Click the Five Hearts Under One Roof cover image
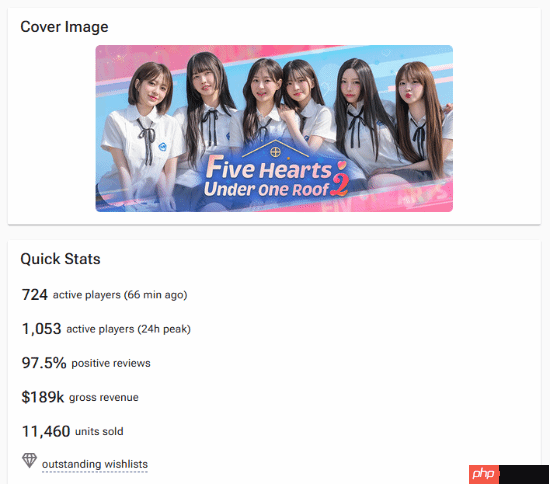 coord(274,128)
